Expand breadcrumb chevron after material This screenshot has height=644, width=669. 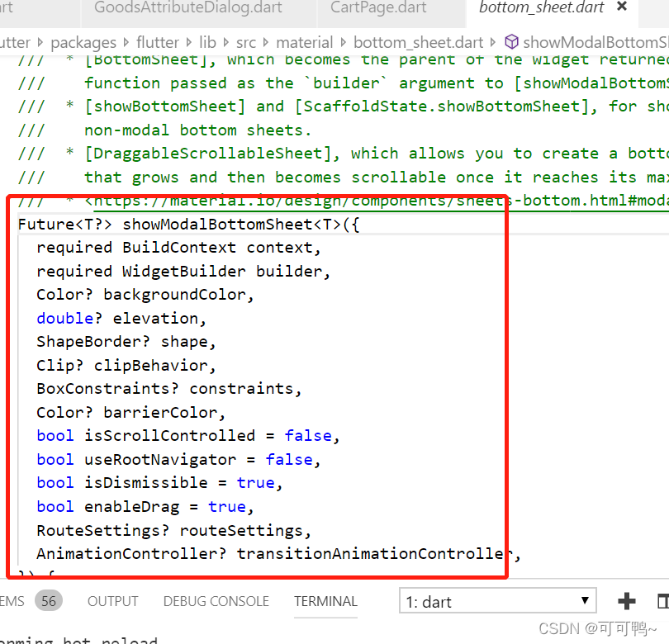coord(343,42)
